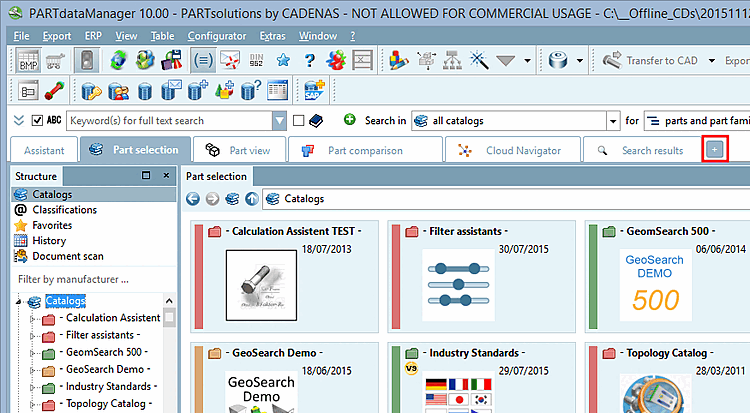
Task: Select Document scan in Structure panel
Action: 67,256
